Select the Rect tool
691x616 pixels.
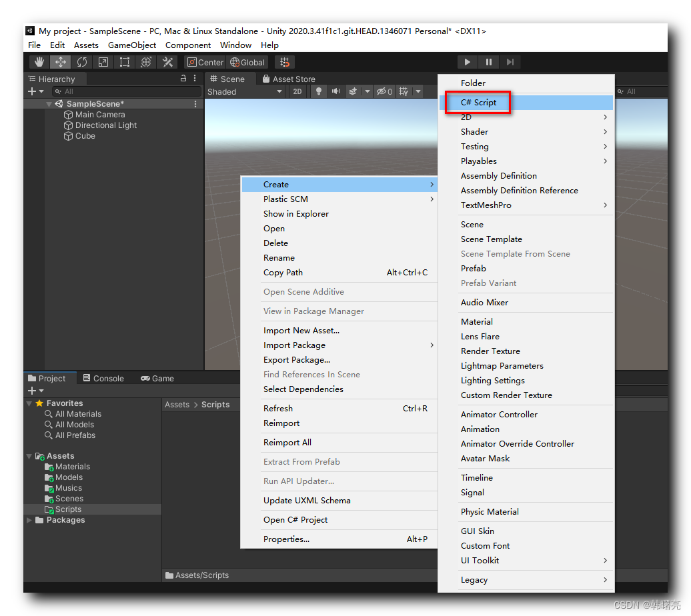pyautogui.click(x=125, y=62)
